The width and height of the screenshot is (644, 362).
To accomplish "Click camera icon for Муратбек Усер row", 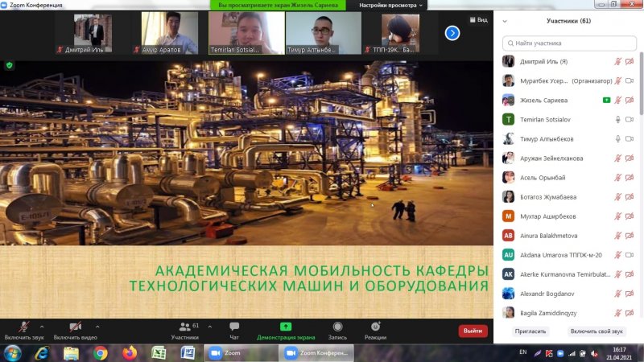I will 630,81.
